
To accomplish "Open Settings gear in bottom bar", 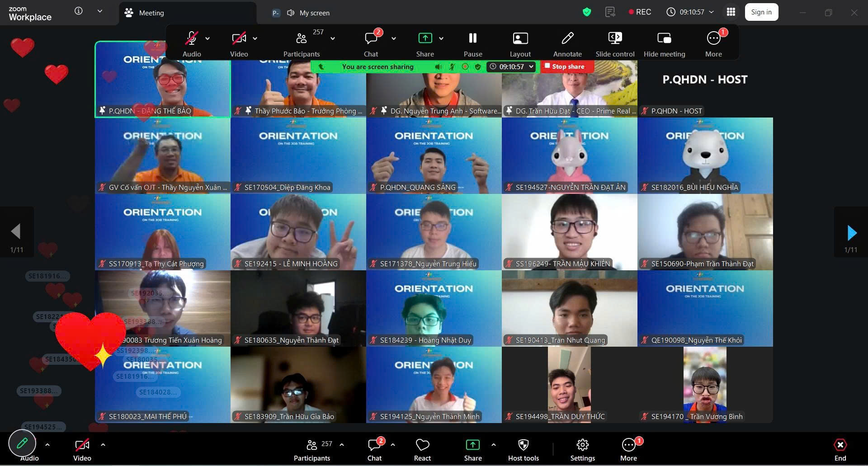I will (582, 445).
